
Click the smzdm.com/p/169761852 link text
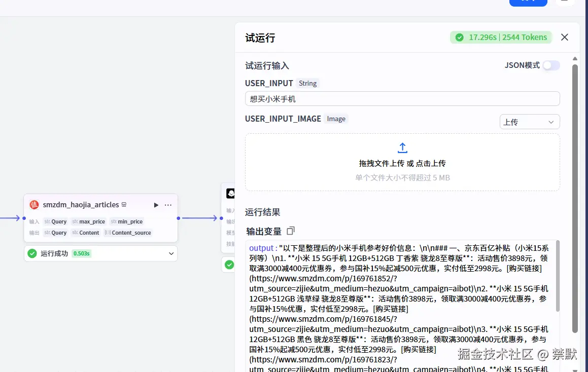point(323,279)
